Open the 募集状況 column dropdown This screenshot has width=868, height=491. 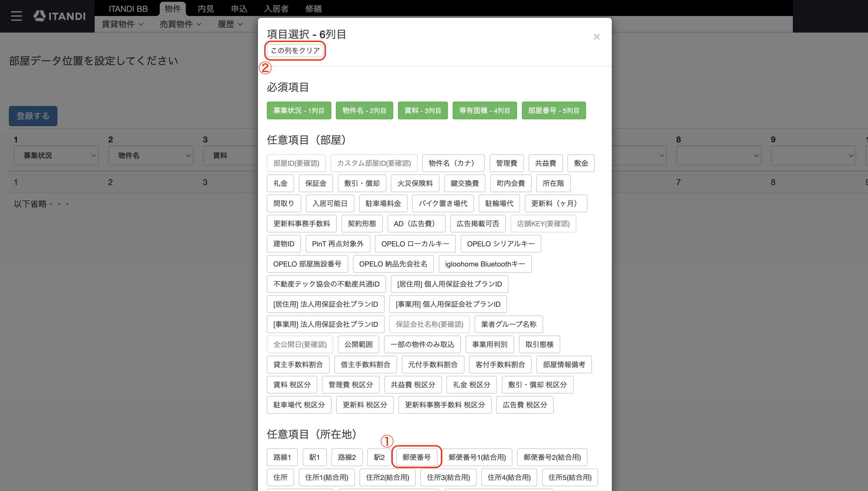[x=56, y=155]
